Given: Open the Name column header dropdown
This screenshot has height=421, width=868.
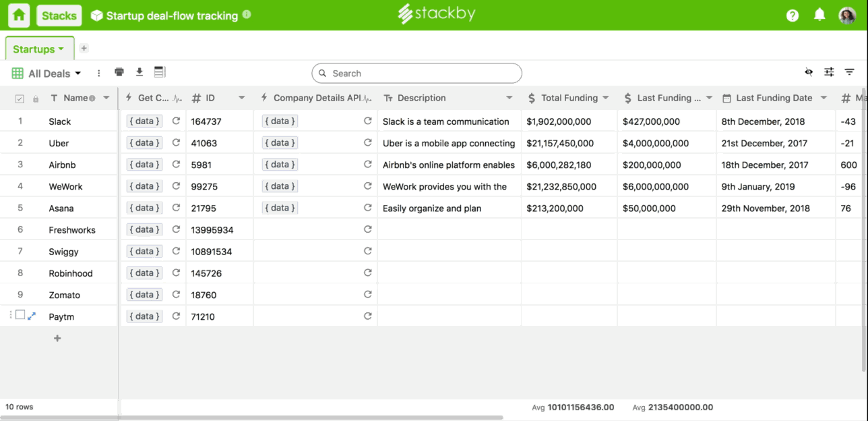Looking at the screenshot, I should pos(107,97).
